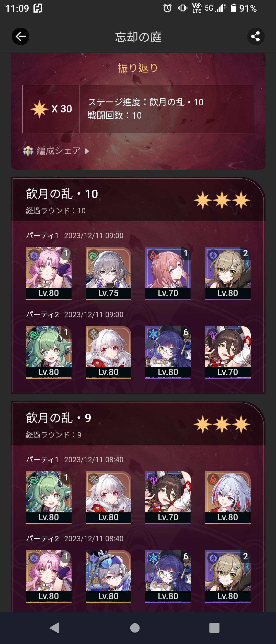
Task: Open the Android recent apps square
Action: click(214, 628)
